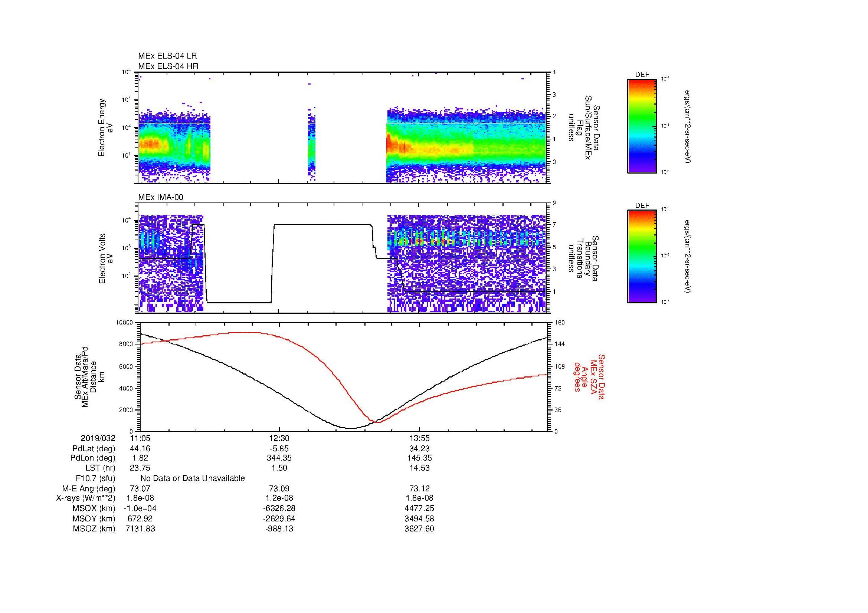Click the 180 SZA axis tick label
Viewport: 868px width, 613px height.
tap(560, 323)
